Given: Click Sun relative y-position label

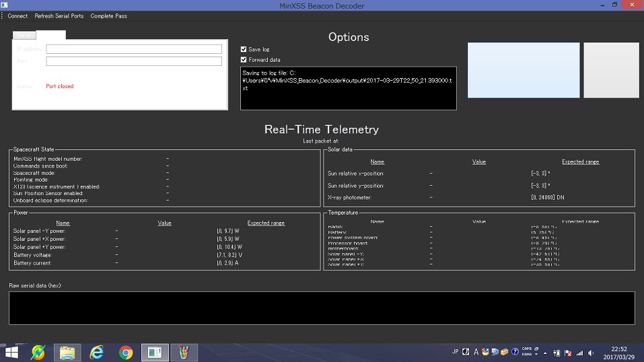Looking at the screenshot, I should click(356, 186).
